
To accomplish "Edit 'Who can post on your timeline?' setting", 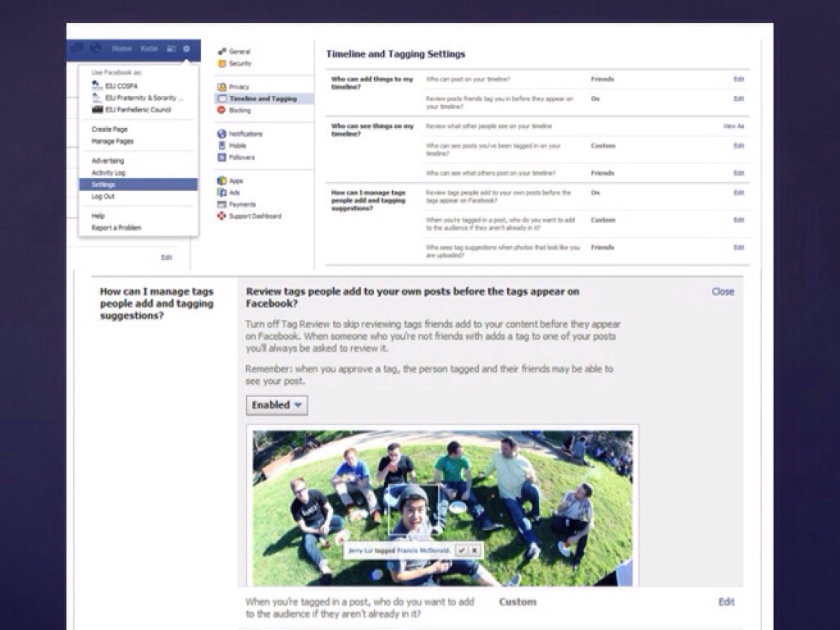I will pyautogui.click(x=738, y=80).
